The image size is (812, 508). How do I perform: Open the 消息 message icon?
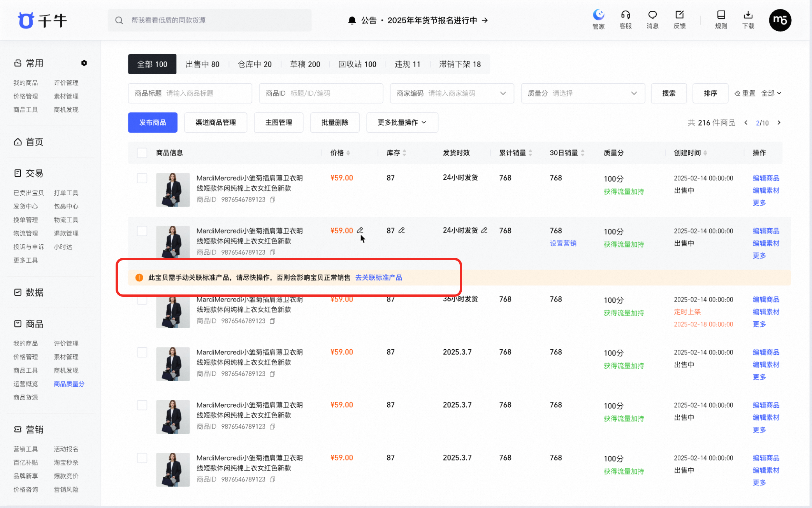652,15
